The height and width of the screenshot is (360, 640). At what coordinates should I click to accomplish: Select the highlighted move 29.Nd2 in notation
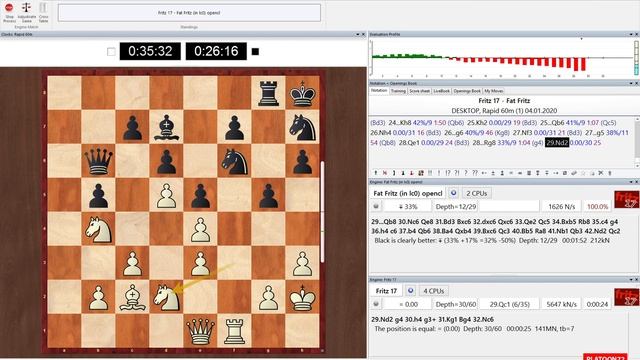(x=557, y=143)
